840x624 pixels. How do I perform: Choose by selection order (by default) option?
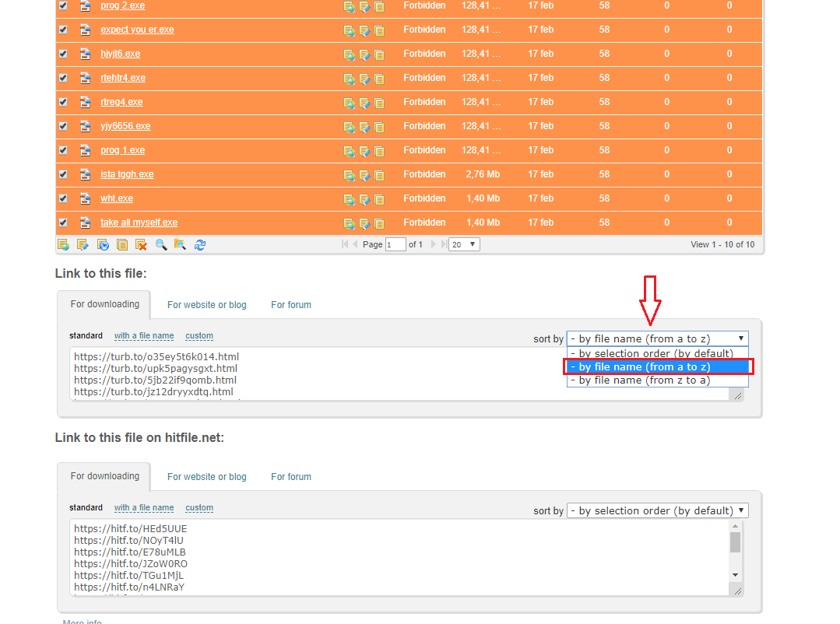click(657, 353)
